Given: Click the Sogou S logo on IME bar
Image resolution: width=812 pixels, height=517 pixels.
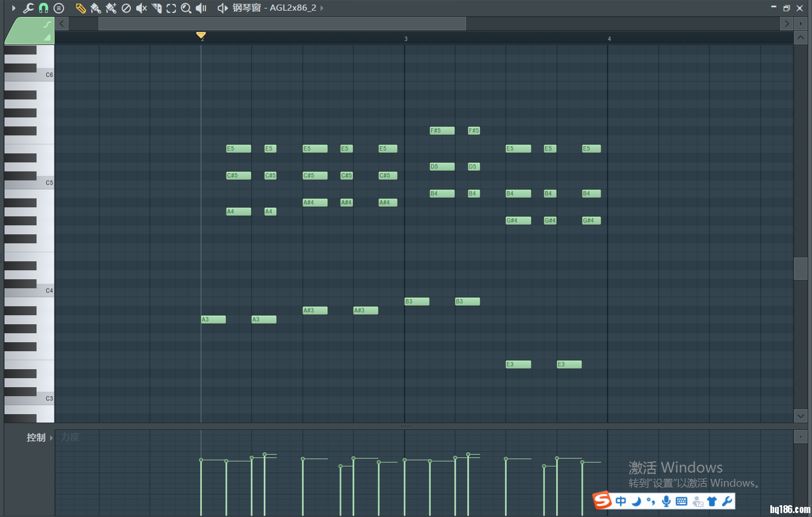Looking at the screenshot, I should (602, 500).
